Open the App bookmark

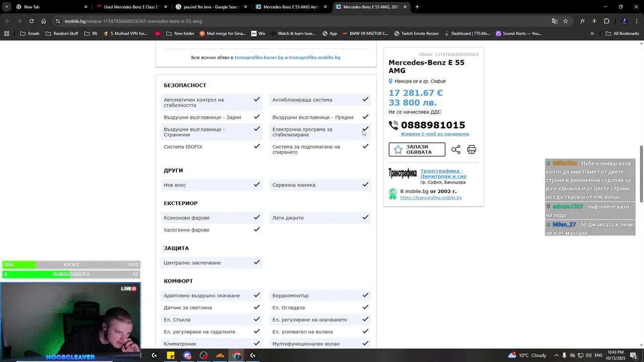pyautogui.click(x=329, y=34)
